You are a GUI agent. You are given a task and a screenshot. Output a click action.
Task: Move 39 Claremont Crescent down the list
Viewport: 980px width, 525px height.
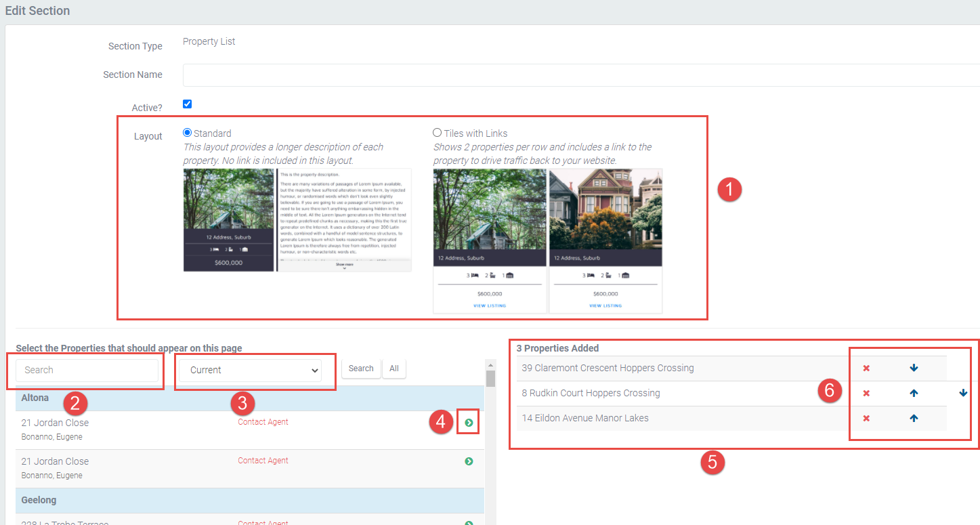pos(914,369)
